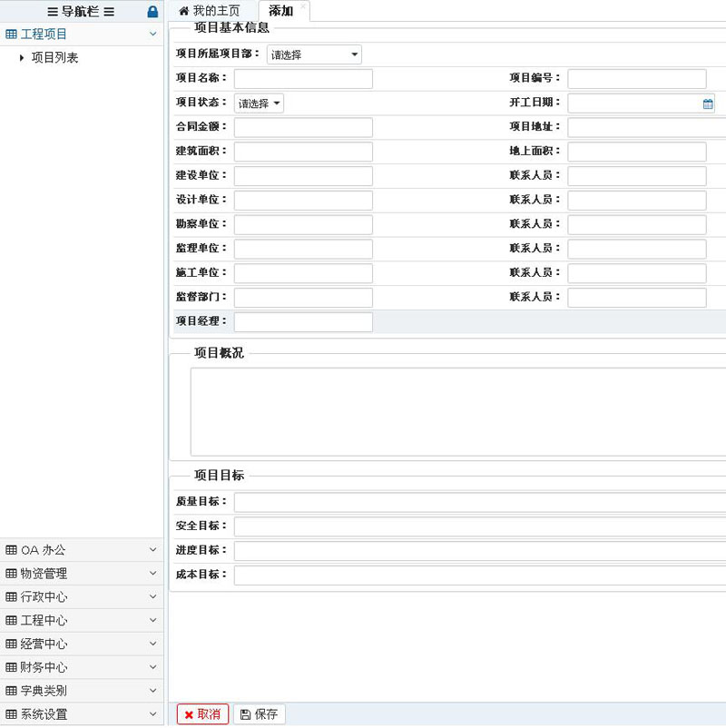Screen dimensions: 726x728
Task: Open the 项目所属项目部 dropdown
Action: coord(314,54)
